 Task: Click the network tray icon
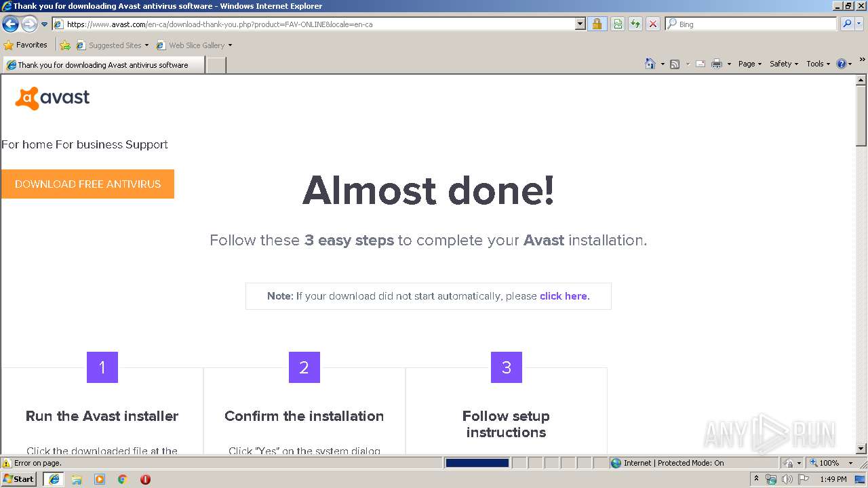771,479
